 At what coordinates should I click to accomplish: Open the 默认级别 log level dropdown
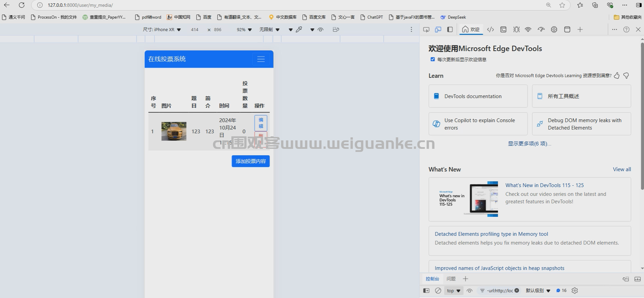[538, 291]
